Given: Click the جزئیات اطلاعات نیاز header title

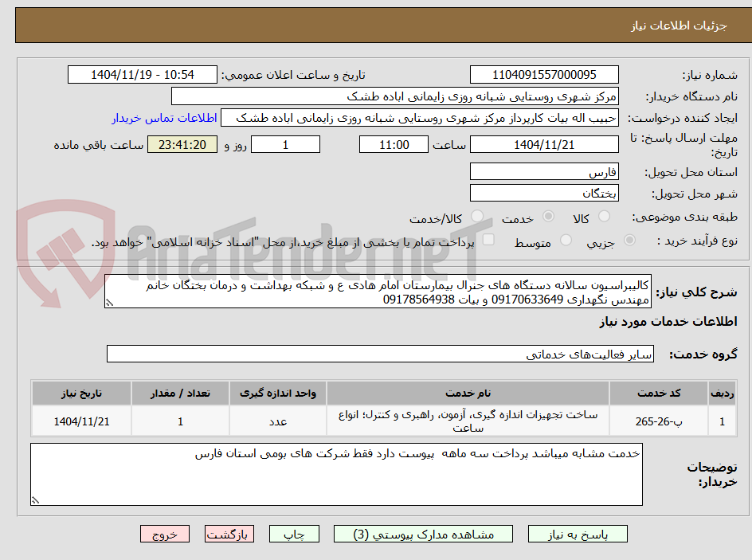Looking at the screenshot, I should coord(679,26).
